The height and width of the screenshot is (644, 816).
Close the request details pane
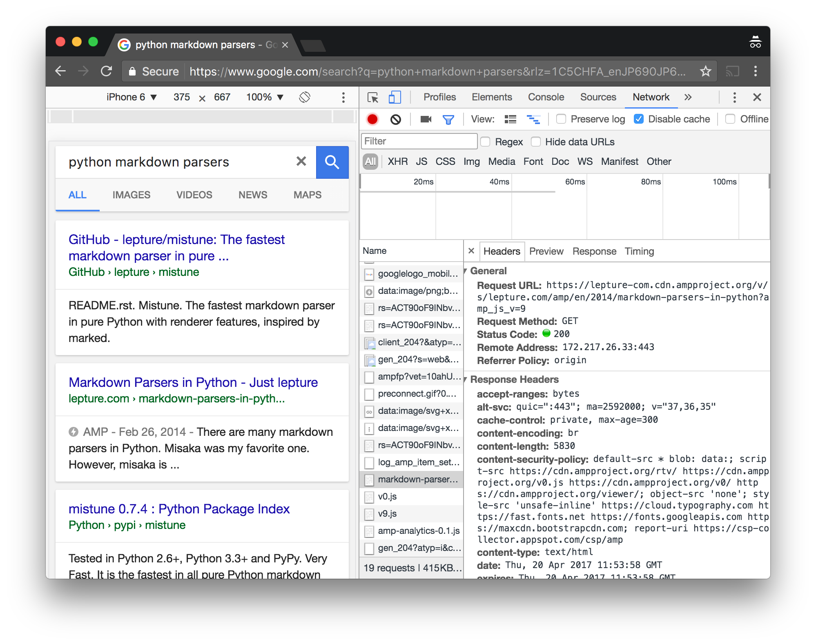(x=471, y=251)
